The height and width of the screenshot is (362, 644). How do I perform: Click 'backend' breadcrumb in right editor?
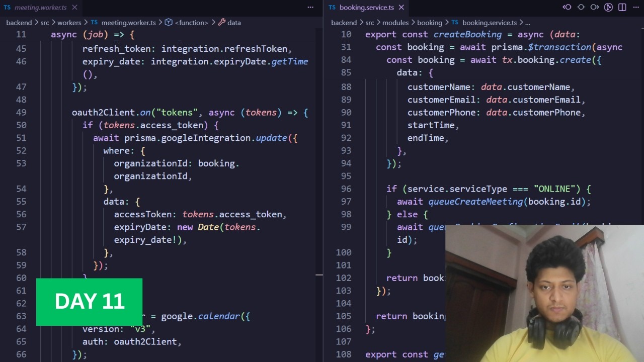pyautogui.click(x=344, y=23)
